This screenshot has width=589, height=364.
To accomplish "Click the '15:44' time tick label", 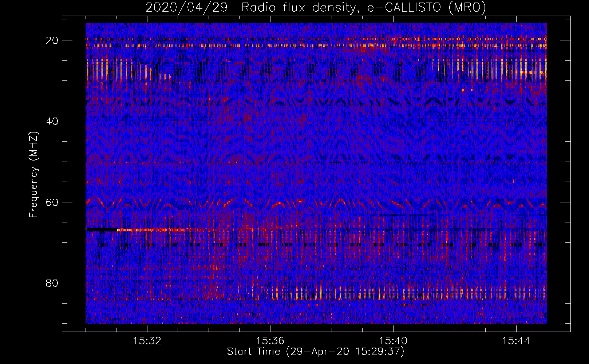I will click(516, 341).
